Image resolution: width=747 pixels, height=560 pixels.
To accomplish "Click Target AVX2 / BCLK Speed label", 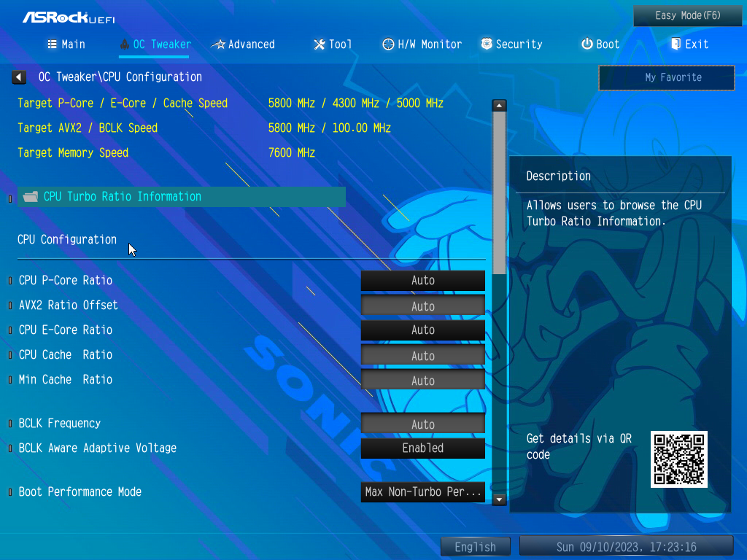I will coord(88,128).
